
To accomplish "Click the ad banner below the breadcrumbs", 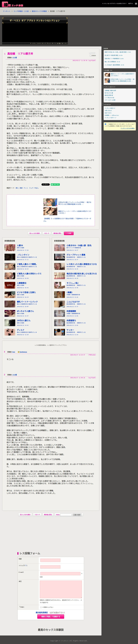I will (35, 31).
